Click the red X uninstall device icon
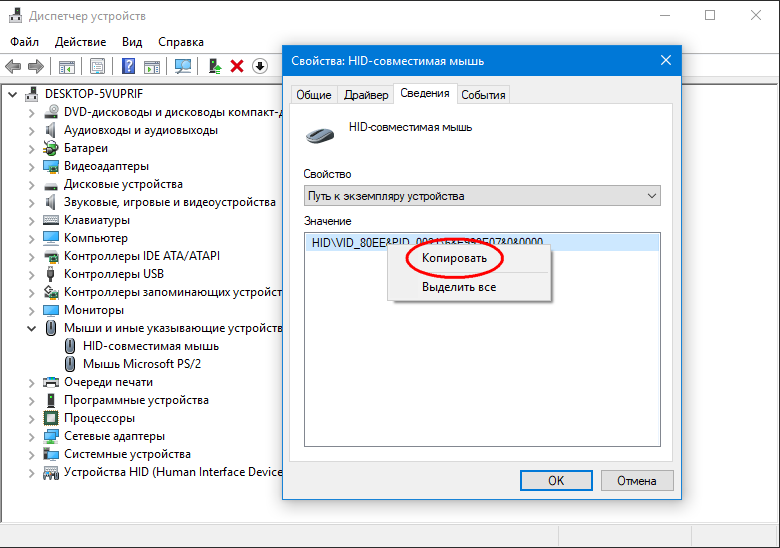The height and width of the screenshot is (548, 780). [x=237, y=66]
